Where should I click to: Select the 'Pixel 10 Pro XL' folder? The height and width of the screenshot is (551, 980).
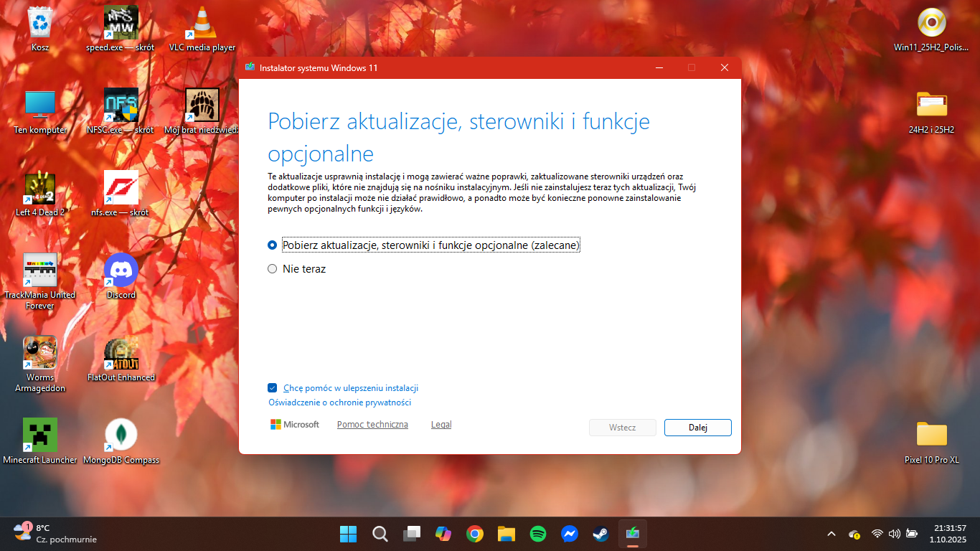point(931,435)
